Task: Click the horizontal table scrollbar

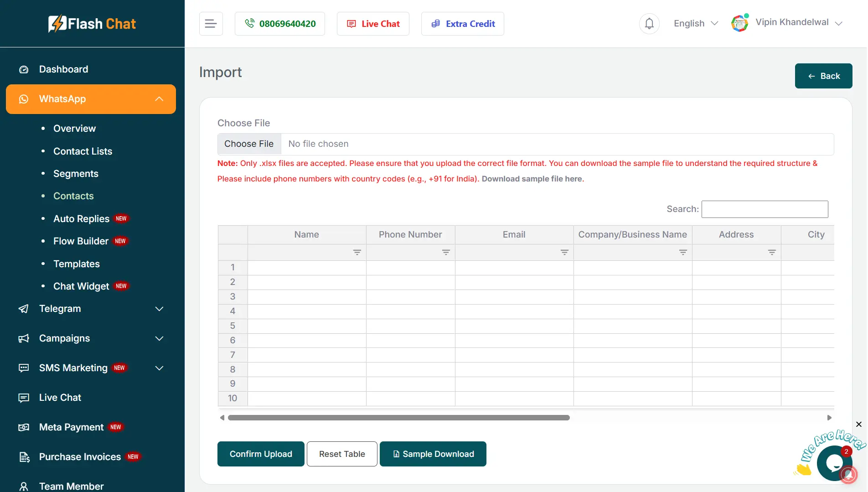Action: (398, 418)
